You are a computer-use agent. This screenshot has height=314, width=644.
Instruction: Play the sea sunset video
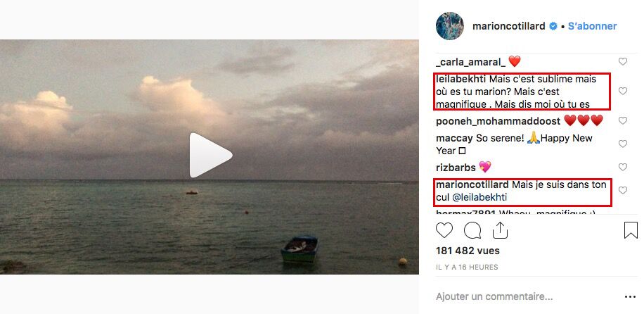pos(211,155)
